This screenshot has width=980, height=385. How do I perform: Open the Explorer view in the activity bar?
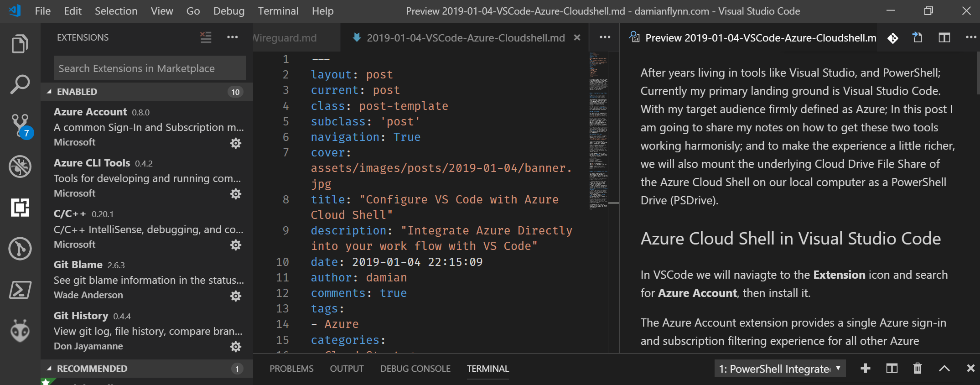pyautogui.click(x=20, y=44)
